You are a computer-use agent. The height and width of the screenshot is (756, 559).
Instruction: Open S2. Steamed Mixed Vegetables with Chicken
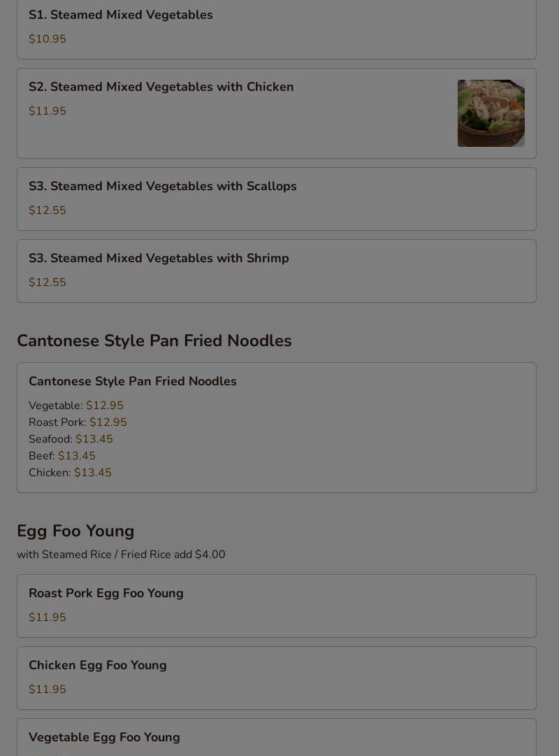[277, 113]
